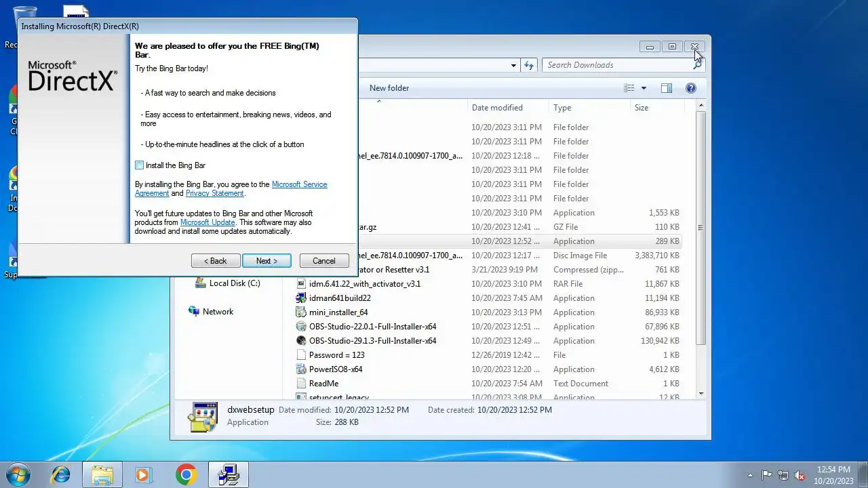Click the GZ File type cell
The image size is (868, 488).
(x=566, y=227)
